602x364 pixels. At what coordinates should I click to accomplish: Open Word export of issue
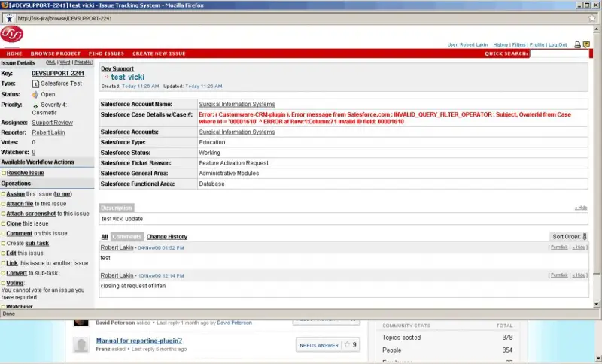click(x=65, y=62)
